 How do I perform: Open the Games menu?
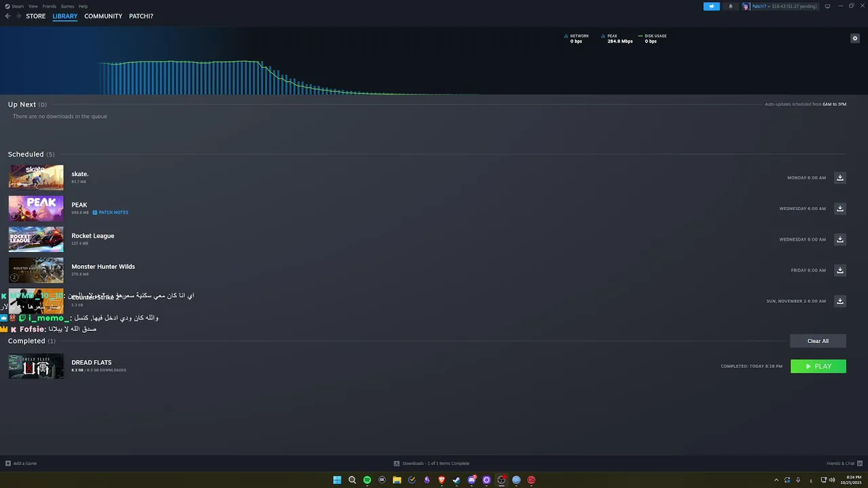tap(67, 6)
